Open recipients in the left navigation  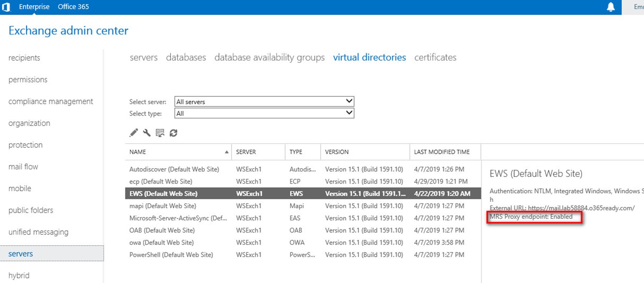[x=24, y=58]
